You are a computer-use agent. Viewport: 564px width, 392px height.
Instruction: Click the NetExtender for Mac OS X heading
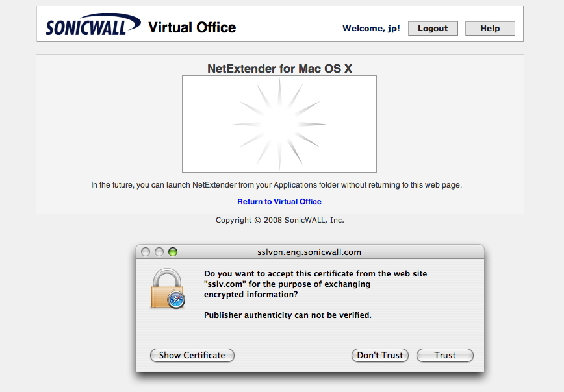point(279,68)
